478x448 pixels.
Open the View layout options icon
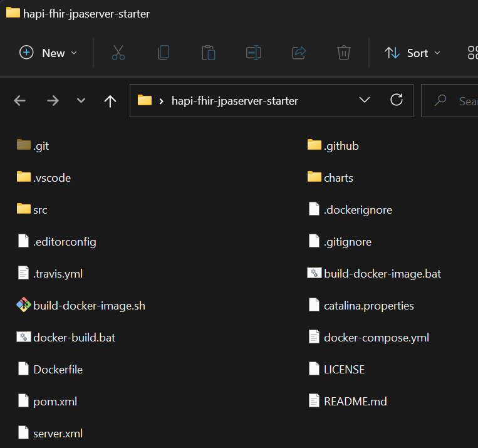click(x=473, y=53)
